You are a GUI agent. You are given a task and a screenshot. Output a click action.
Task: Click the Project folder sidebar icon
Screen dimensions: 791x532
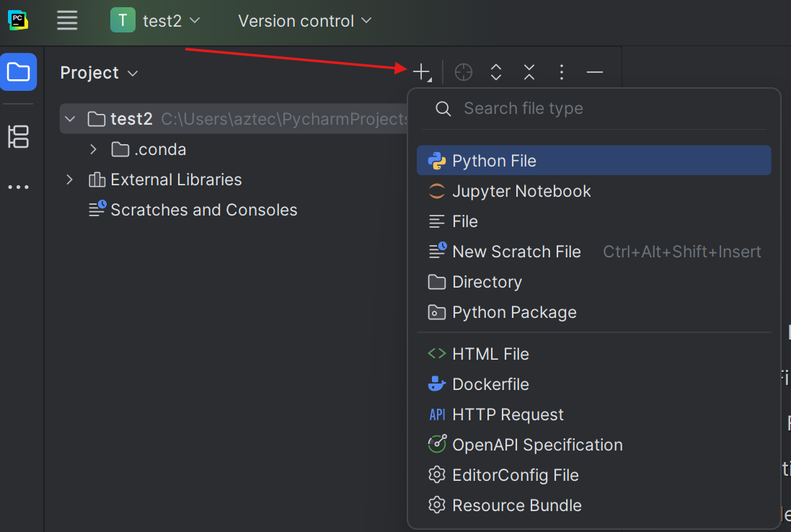[18, 72]
